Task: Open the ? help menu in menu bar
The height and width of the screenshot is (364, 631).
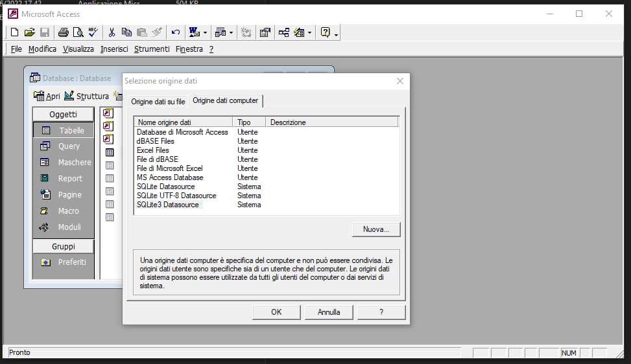Action: (211, 49)
